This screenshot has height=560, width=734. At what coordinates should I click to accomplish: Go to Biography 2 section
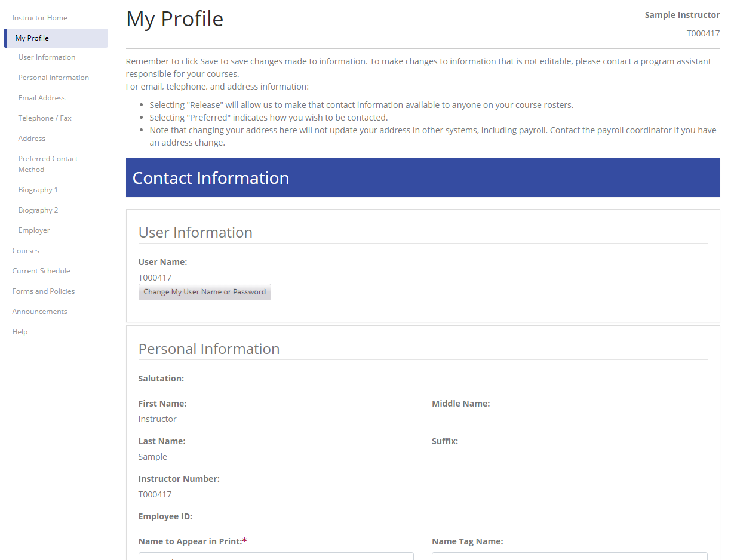click(38, 210)
